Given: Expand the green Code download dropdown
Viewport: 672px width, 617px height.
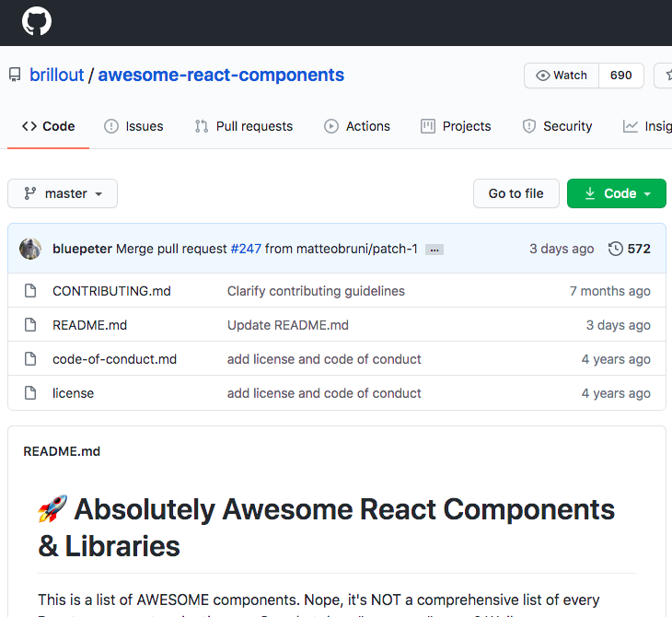Looking at the screenshot, I should (x=616, y=193).
